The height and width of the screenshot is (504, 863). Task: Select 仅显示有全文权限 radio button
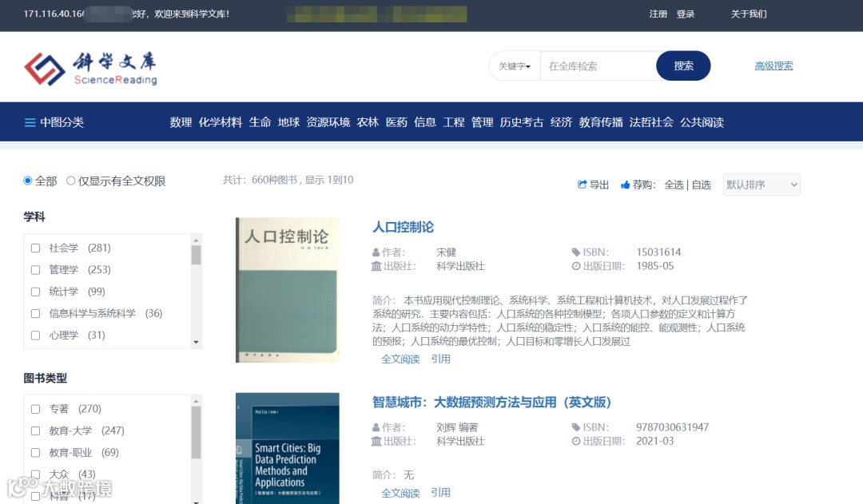70,181
